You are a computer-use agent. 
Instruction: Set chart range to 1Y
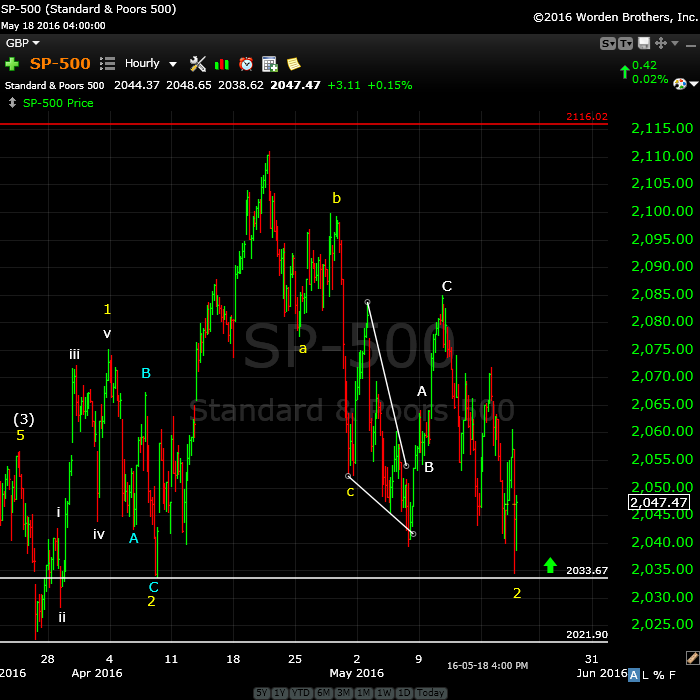click(x=279, y=693)
